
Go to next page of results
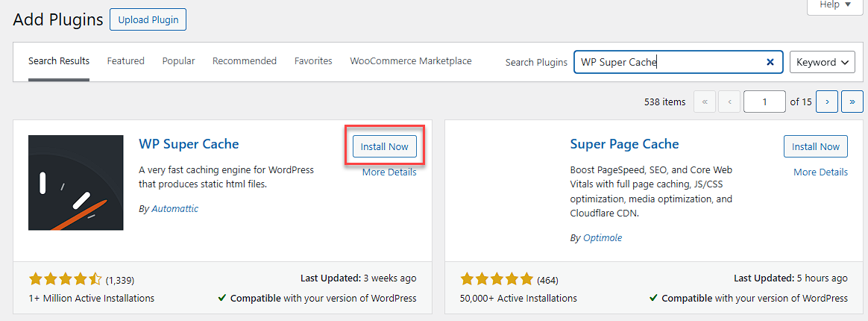[826, 102]
